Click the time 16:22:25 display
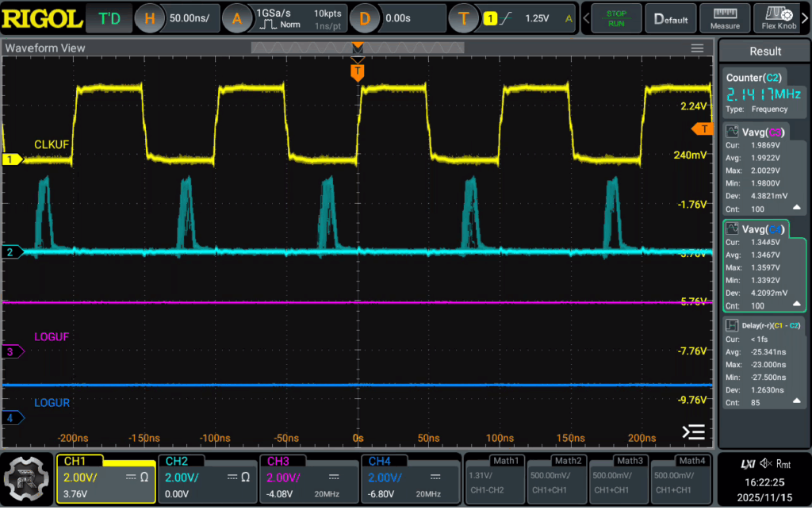Viewport: 812px width, 510px height. pos(764,482)
